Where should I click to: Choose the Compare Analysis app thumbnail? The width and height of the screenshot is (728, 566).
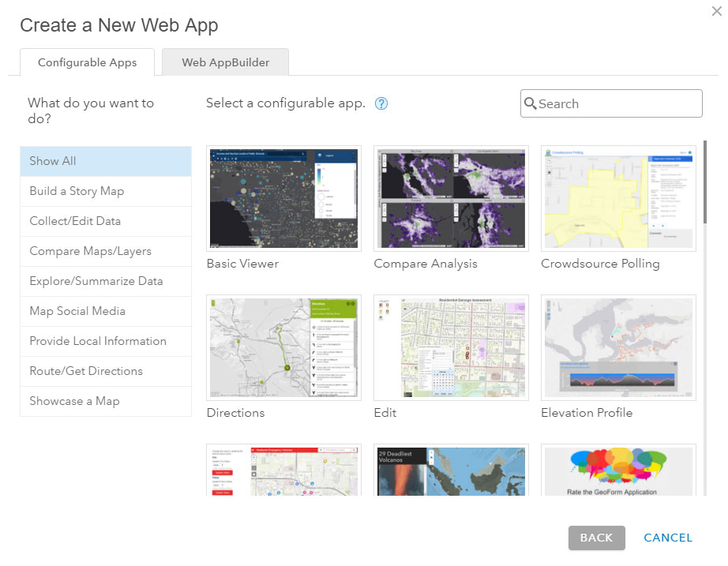[451, 198]
